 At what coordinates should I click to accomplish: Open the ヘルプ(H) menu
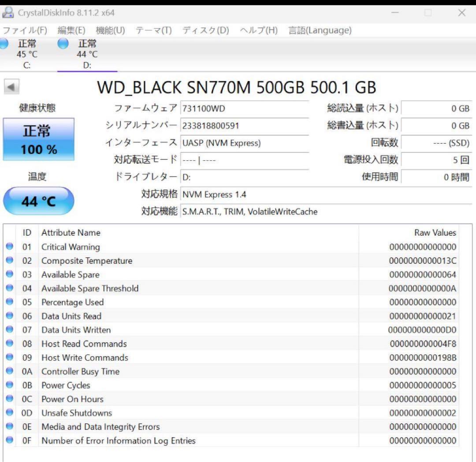click(259, 30)
